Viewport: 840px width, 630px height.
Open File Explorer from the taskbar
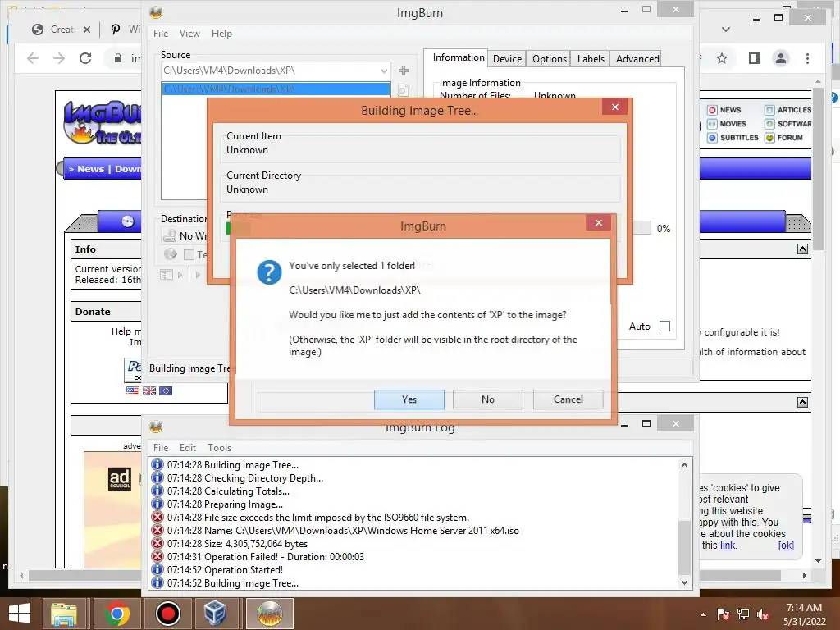[64, 614]
